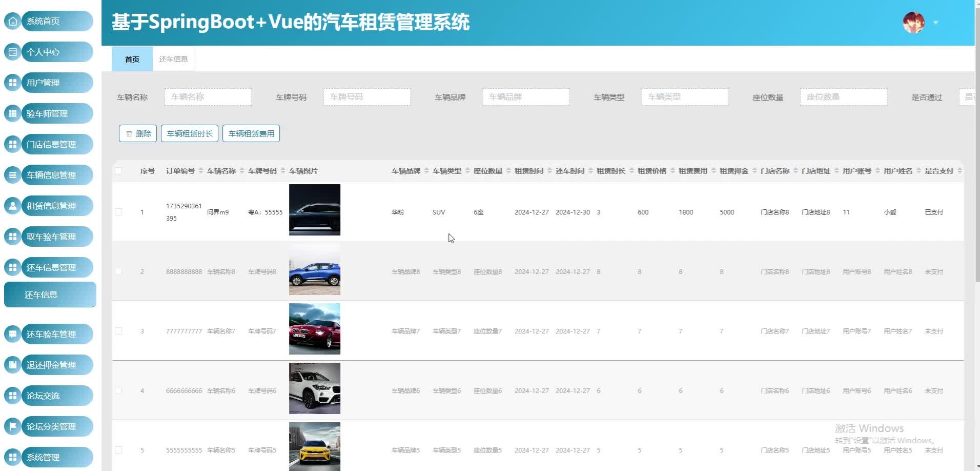Open the white car image in row 4
Screen dimensions: 980x471
click(x=315, y=388)
